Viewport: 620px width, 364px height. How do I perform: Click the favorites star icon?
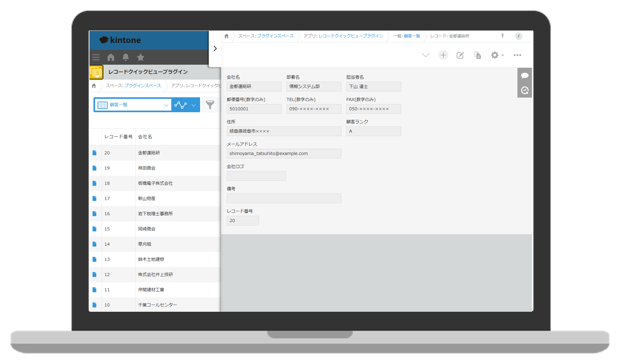(141, 57)
